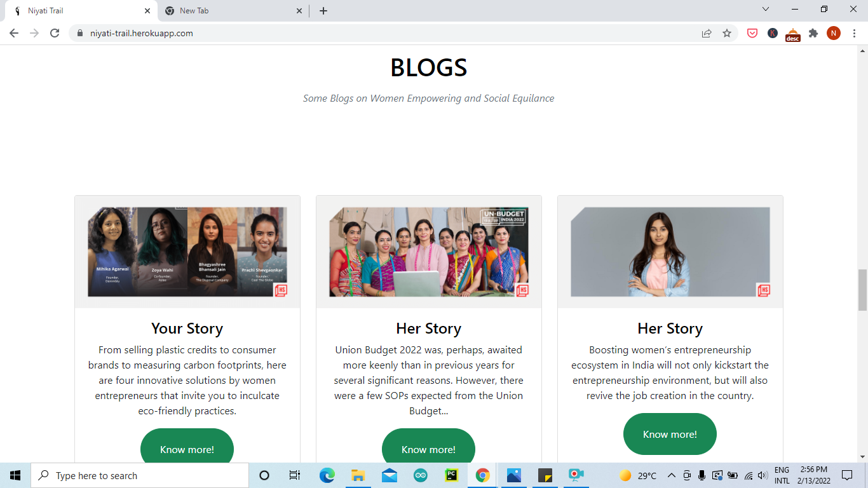The image size is (868, 488).
Task: Open the tab search chevron dropdown
Action: point(765,10)
